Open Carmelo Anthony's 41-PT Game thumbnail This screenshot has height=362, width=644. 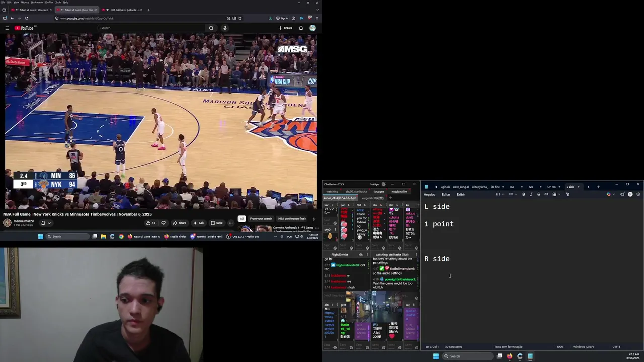(x=256, y=229)
